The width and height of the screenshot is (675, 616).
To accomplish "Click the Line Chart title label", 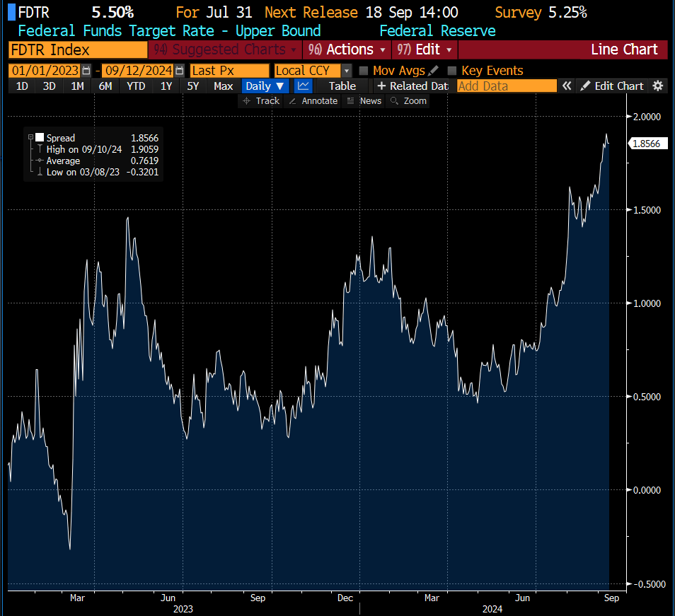I will (x=624, y=50).
